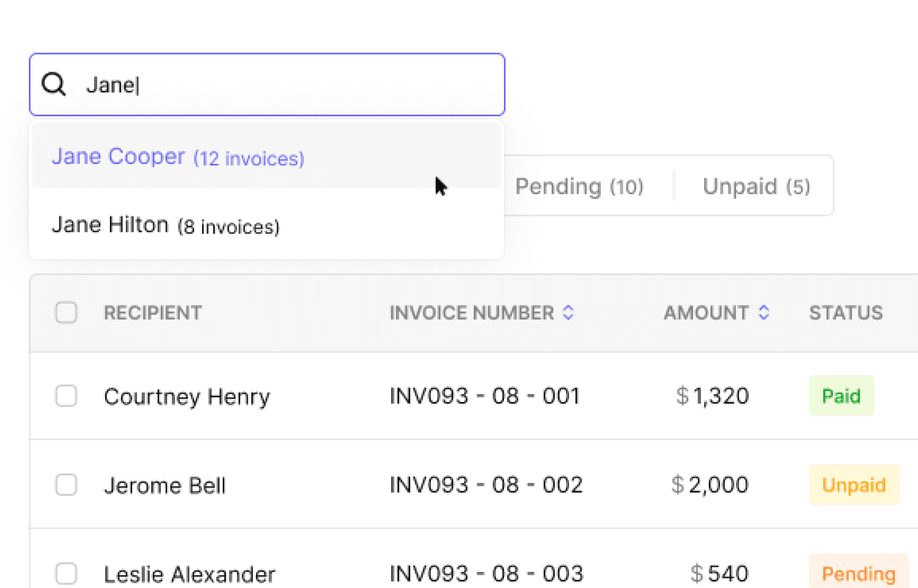918x588 pixels.
Task: Click the search magnifier icon
Action: (x=53, y=84)
